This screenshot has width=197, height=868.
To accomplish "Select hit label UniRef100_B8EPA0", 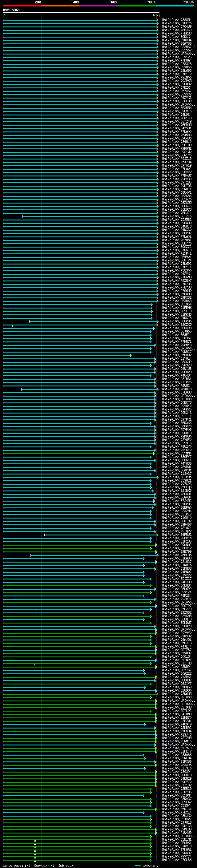I will (x=176, y=508).
